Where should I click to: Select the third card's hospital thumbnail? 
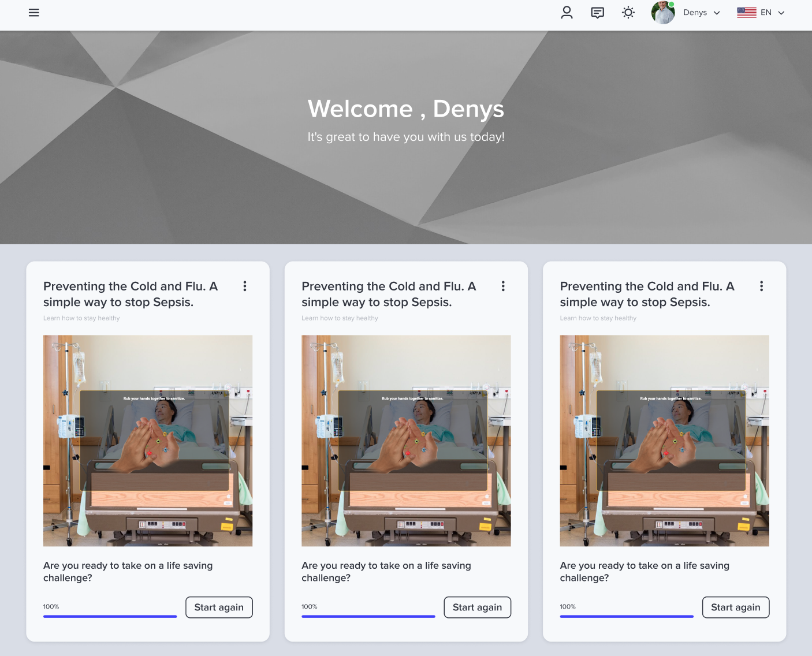664,441
